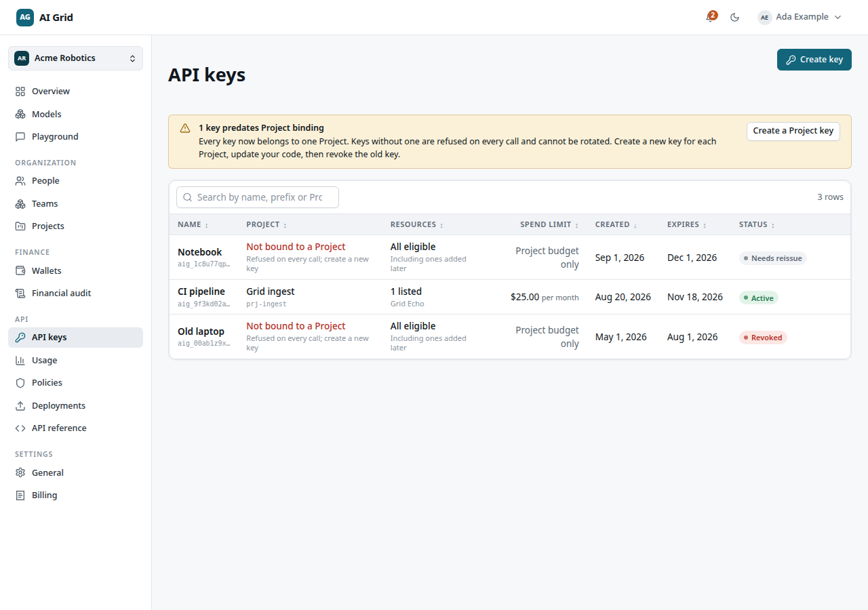Click the Policies shield icon

click(20, 383)
